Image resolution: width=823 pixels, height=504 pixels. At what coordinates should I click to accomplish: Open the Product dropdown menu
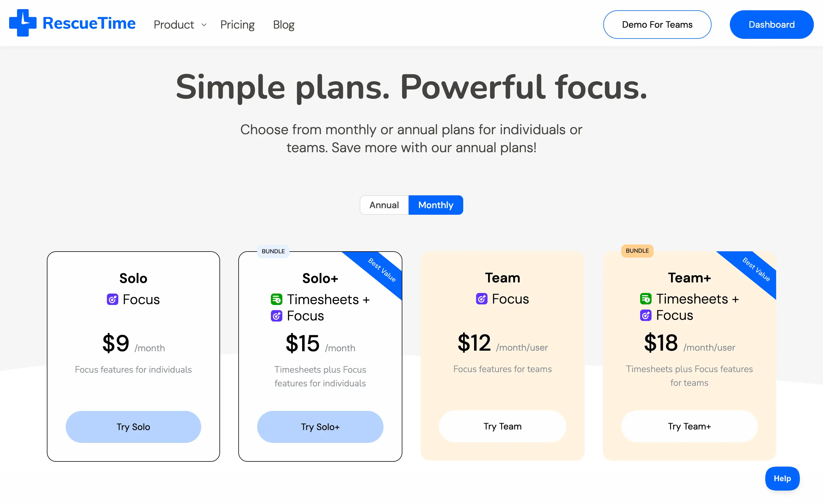tap(174, 24)
